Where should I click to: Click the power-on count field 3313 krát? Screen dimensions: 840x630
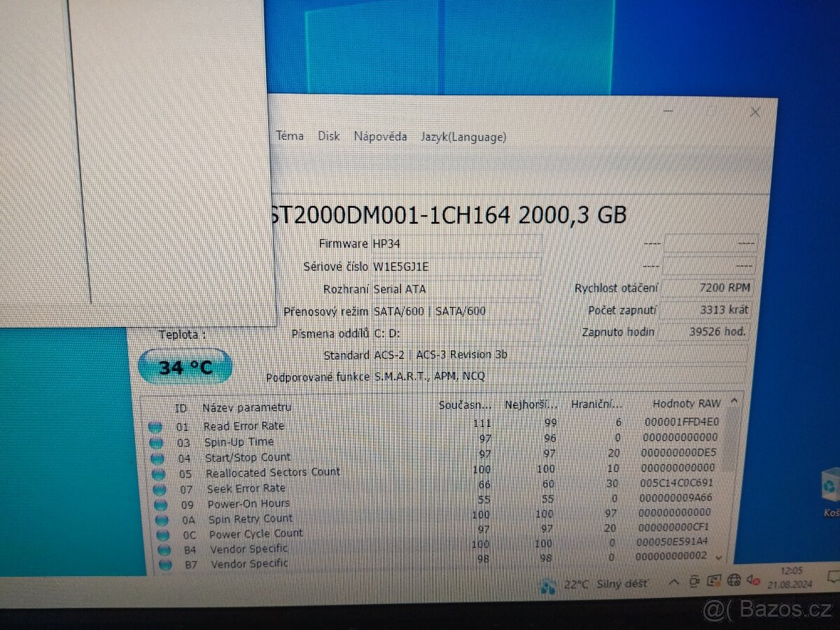(706, 309)
